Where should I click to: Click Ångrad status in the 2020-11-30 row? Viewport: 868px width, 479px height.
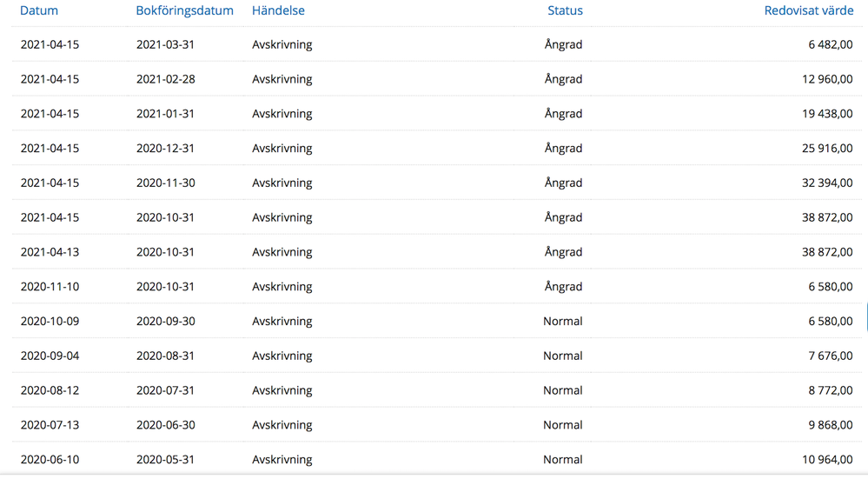(x=563, y=183)
